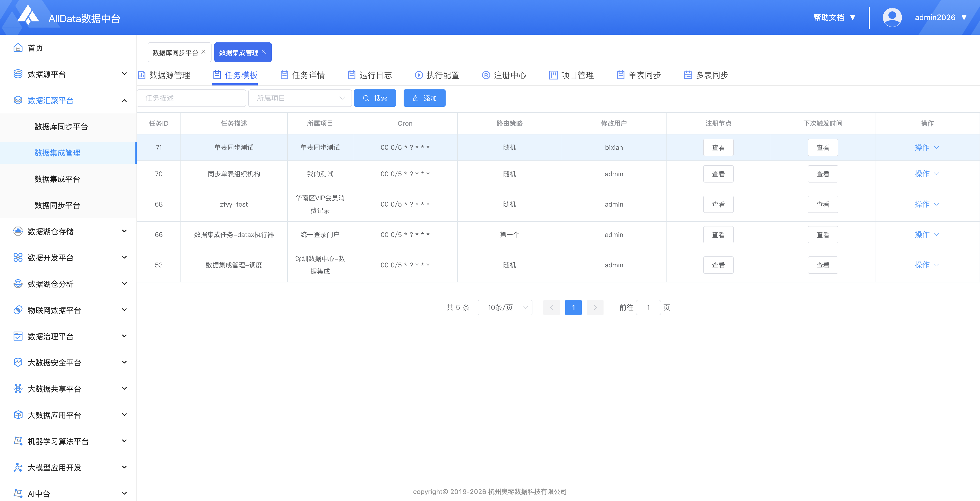
Task: Open 操作 dropdown for task 71
Action: point(927,148)
